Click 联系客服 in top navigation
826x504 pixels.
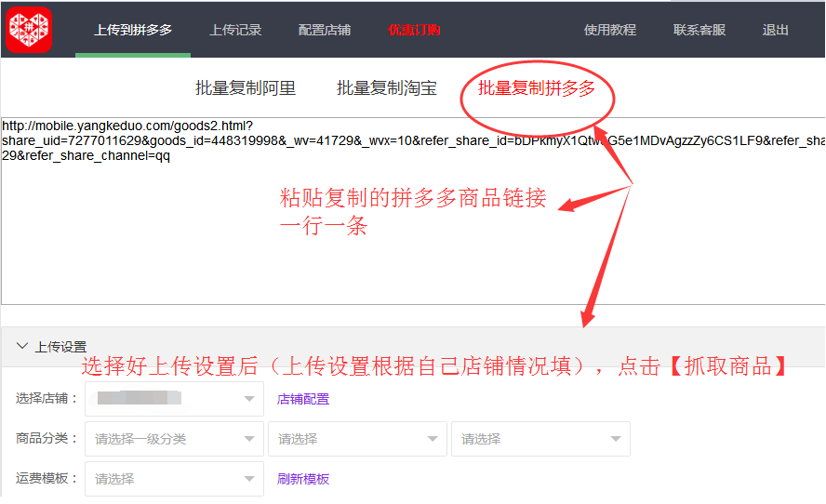[x=699, y=30]
